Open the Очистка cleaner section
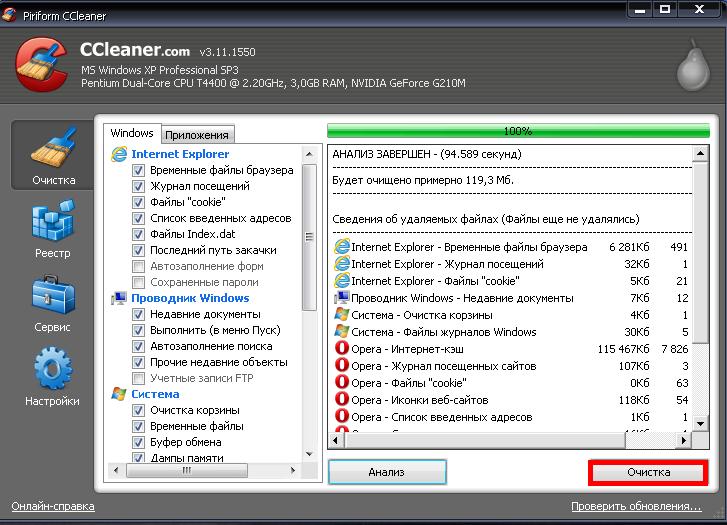This screenshot has height=525, width=727. click(53, 155)
